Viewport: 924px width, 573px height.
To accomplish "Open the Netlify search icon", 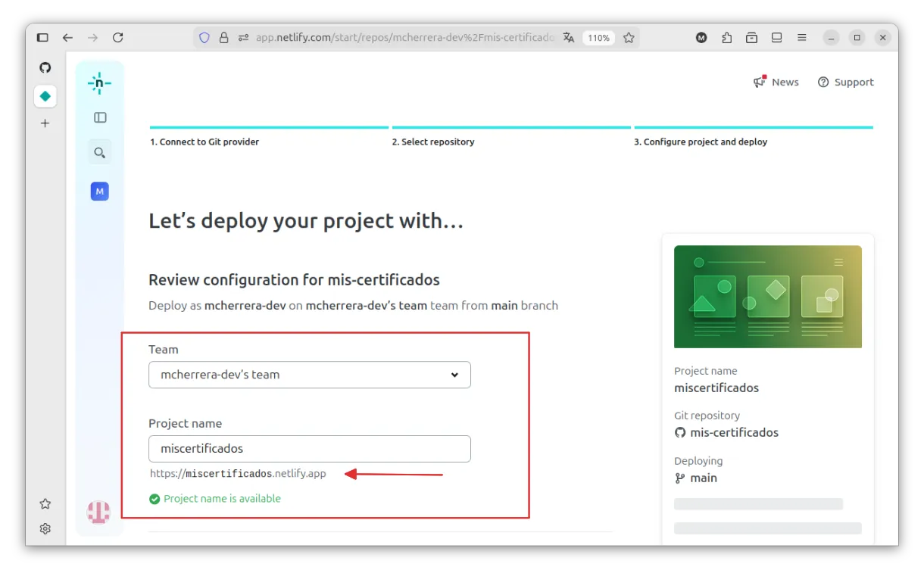I will [x=99, y=152].
